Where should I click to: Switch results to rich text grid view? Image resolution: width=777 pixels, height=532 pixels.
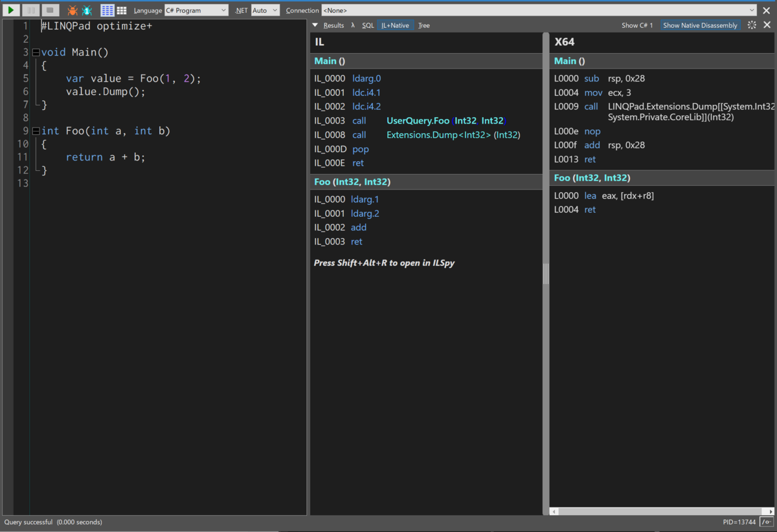107,10
